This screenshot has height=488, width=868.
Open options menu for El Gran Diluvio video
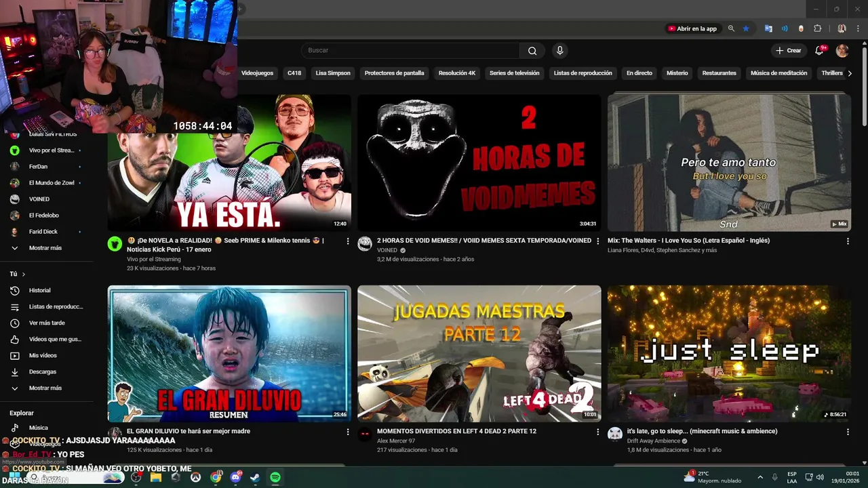[348, 432]
